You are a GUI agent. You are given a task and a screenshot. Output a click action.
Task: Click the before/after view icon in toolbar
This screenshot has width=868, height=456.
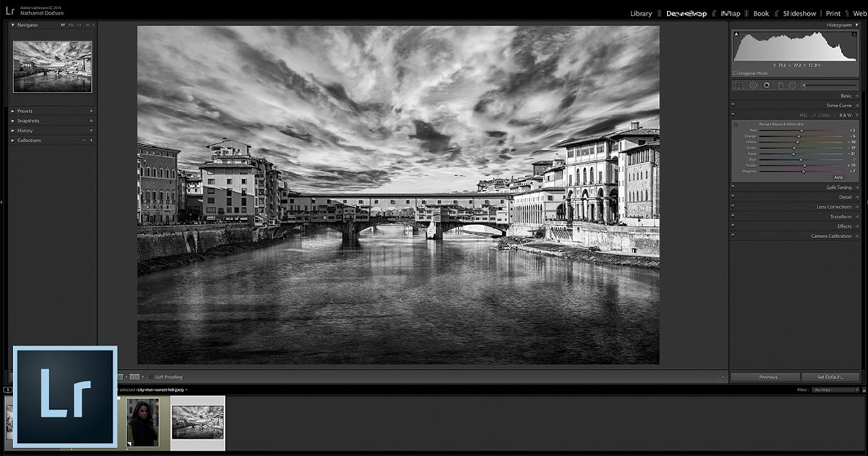click(x=135, y=377)
